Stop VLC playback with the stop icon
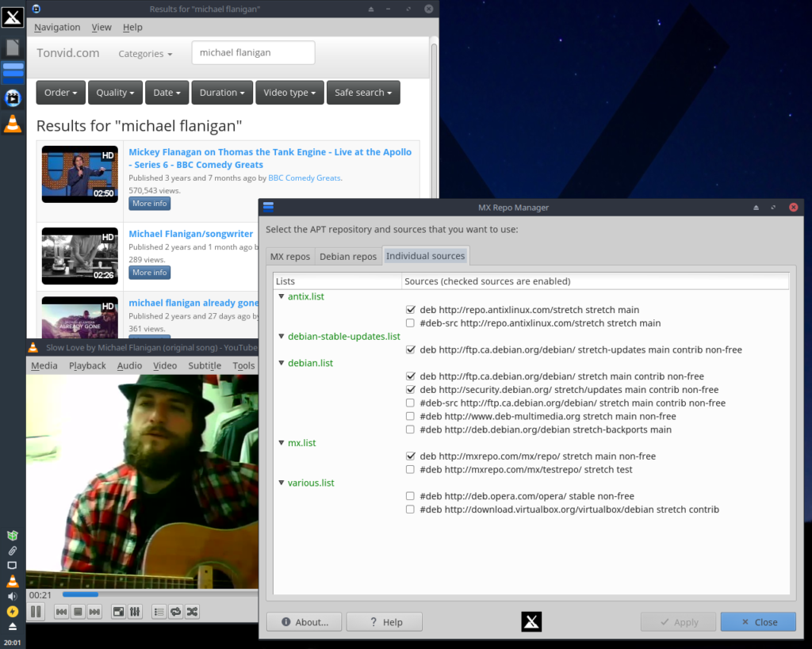The height and width of the screenshot is (649, 812). (78, 612)
